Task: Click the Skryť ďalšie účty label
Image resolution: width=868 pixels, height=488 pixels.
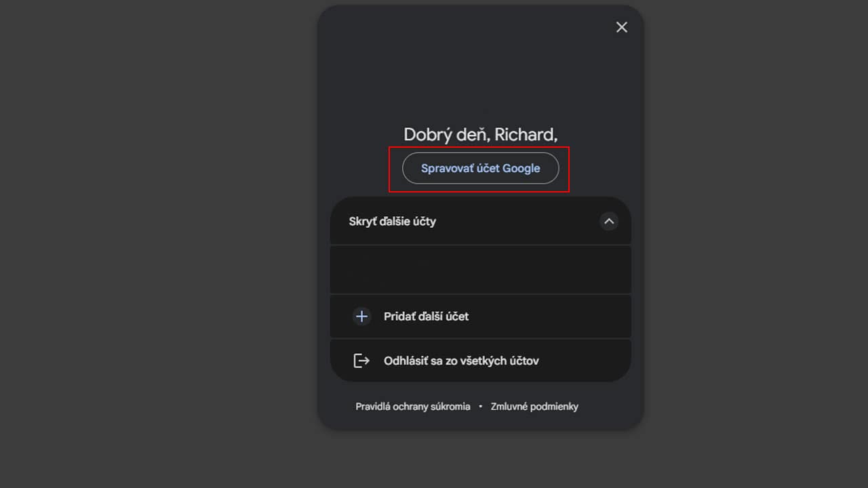Action: point(393,221)
